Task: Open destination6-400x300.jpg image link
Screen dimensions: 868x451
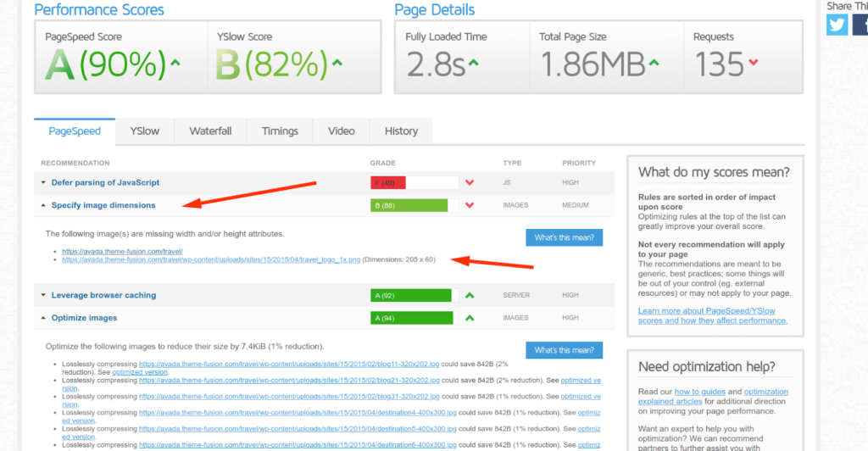Action: (298, 444)
